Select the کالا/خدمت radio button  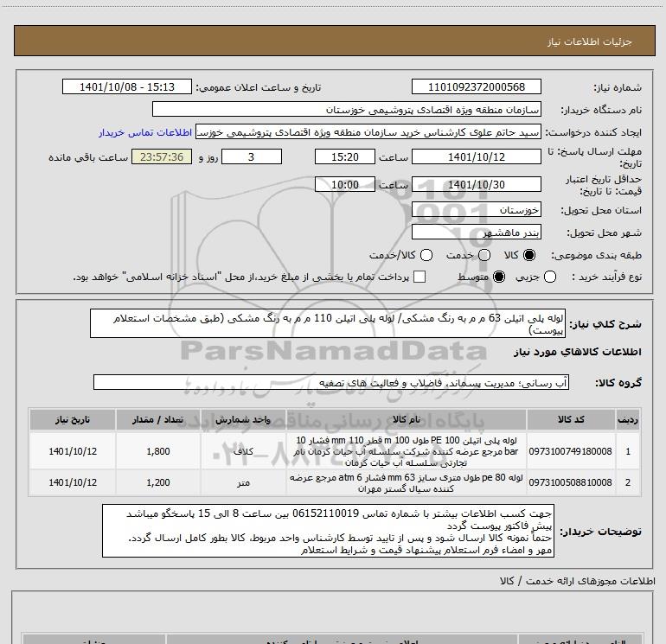click(x=426, y=255)
